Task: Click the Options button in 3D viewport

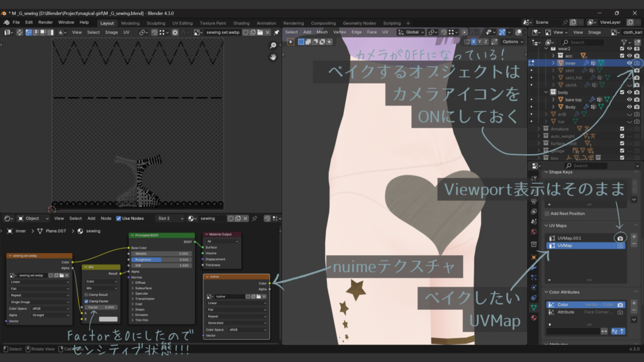Action: (x=511, y=41)
